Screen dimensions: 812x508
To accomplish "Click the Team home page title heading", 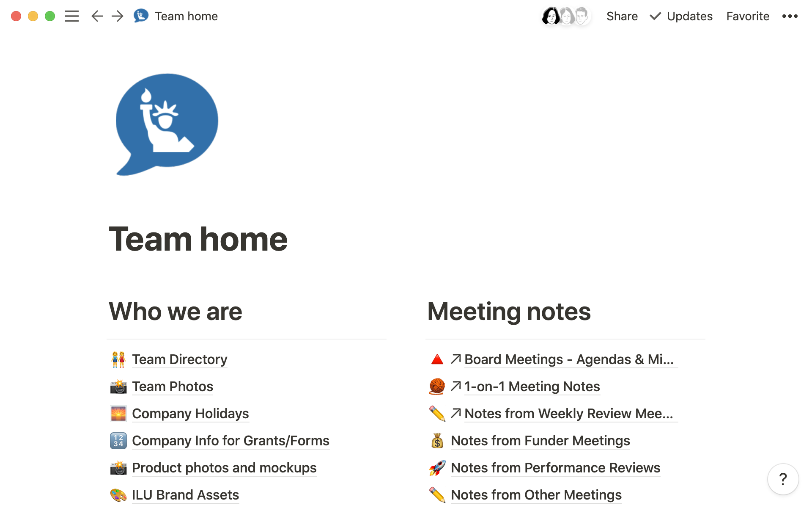I will tap(198, 239).
